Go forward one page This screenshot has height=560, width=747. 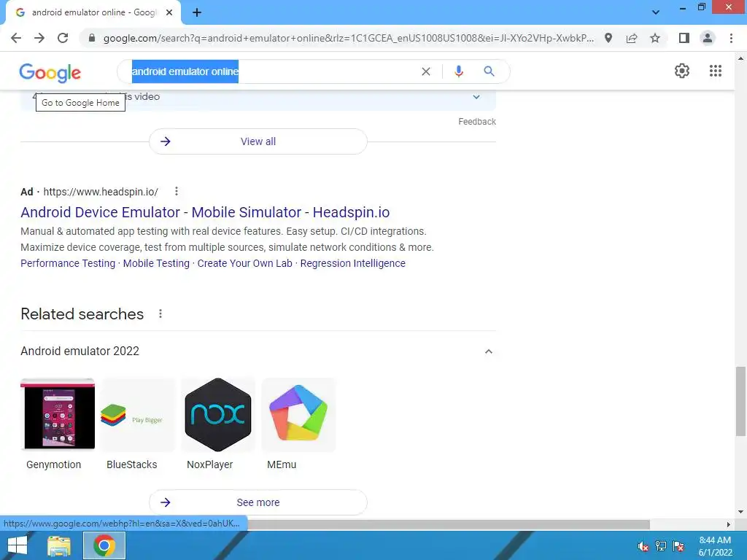pos(39,38)
